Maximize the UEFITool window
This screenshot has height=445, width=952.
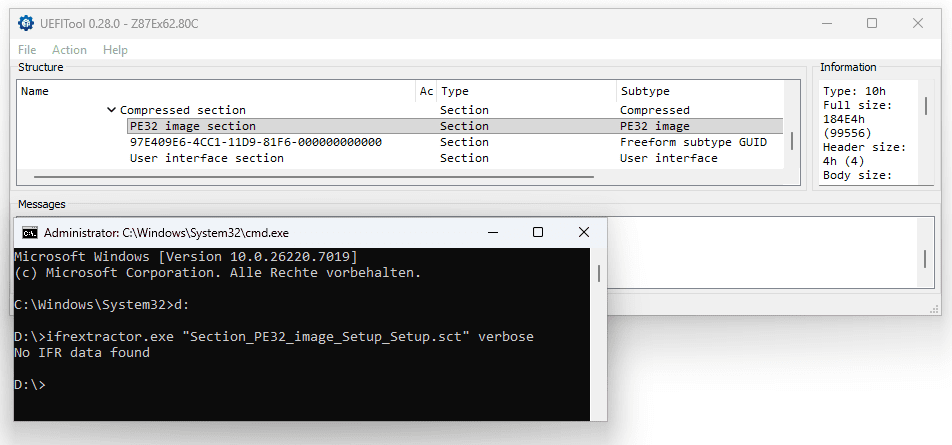[872, 23]
